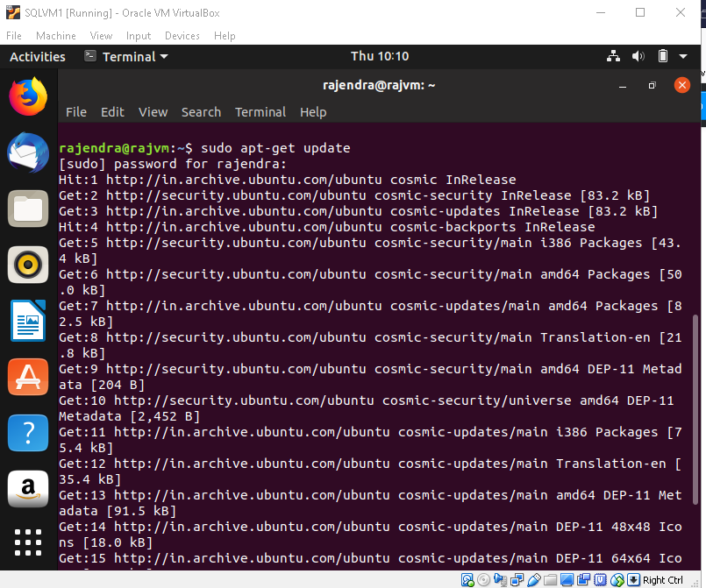Click Activities button
Screen dimensions: 706x588
pos(37,57)
